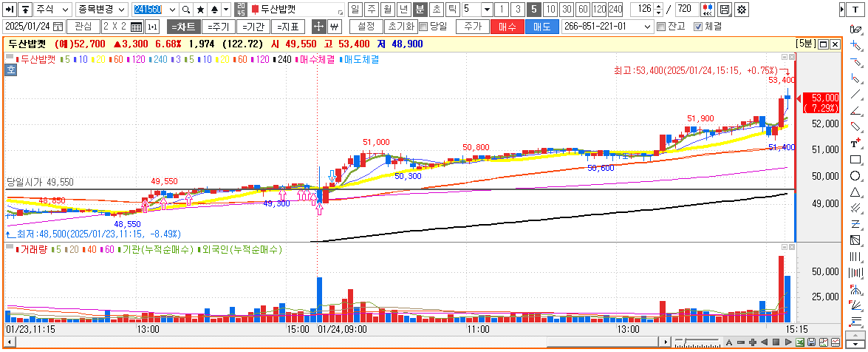The height and width of the screenshot is (352, 868).
Task: Click the 주가 price button
Action: 472,27
